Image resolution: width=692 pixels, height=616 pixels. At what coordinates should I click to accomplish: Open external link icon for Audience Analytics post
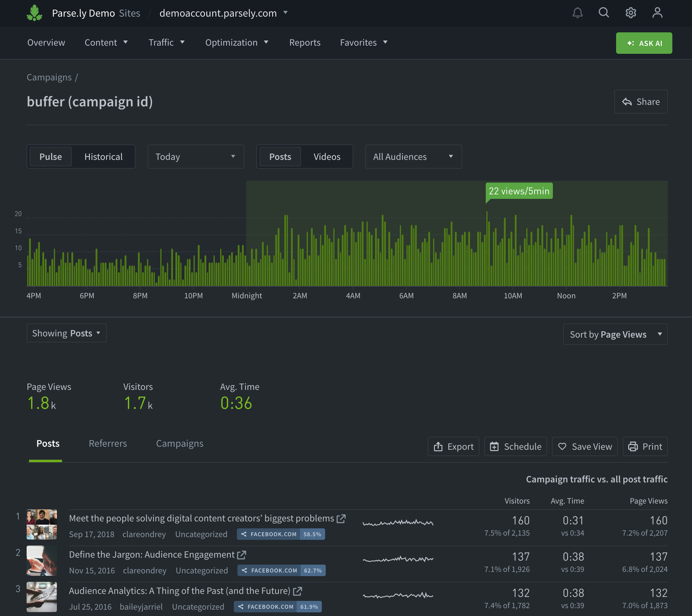tap(297, 591)
